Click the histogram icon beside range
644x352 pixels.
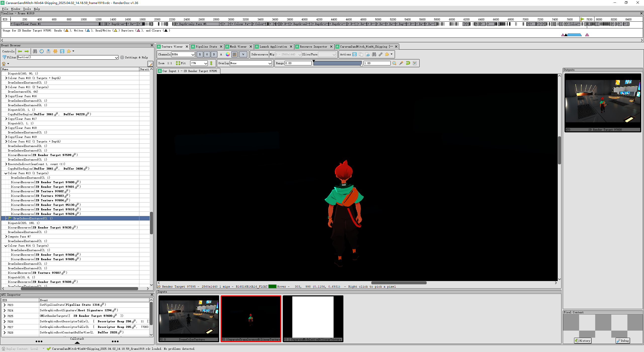415,63
